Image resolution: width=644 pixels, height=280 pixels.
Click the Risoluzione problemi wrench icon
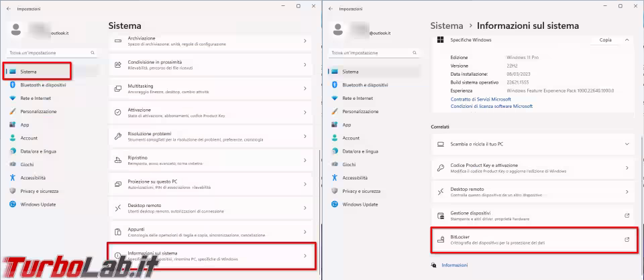pyautogui.click(x=118, y=136)
